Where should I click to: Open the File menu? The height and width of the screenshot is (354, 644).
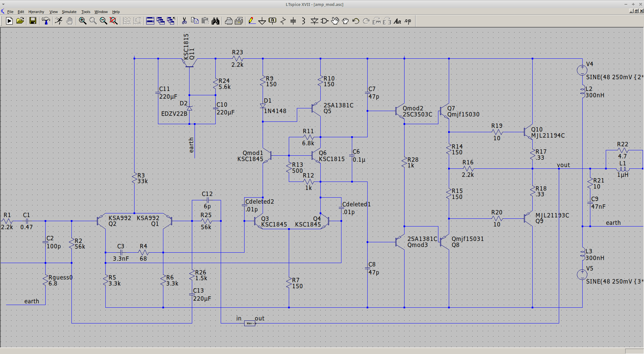click(x=10, y=12)
